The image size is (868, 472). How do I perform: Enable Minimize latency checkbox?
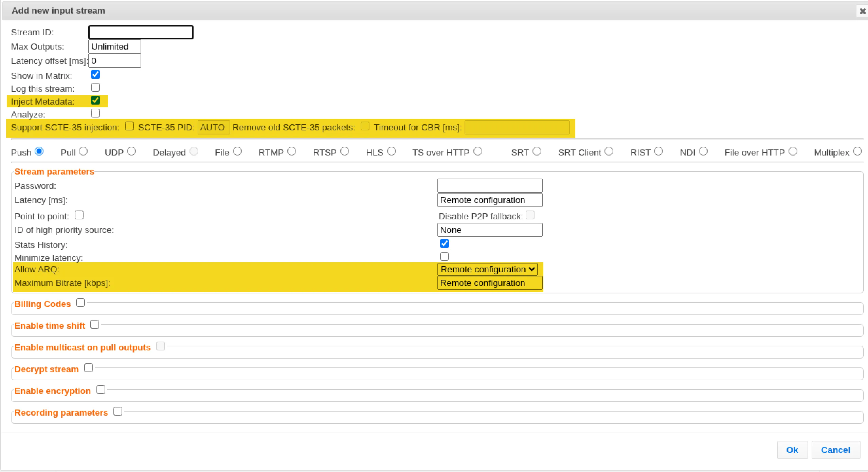[x=445, y=256]
